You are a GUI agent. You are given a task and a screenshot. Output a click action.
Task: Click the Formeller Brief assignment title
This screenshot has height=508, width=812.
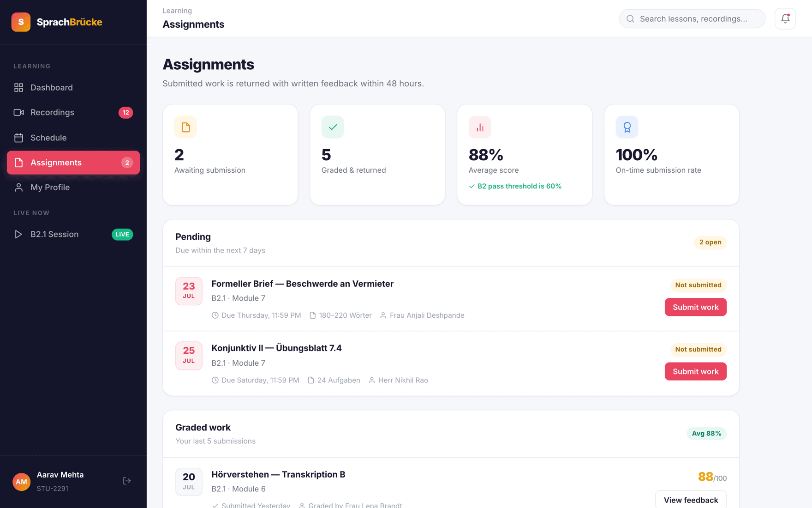click(x=302, y=284)
